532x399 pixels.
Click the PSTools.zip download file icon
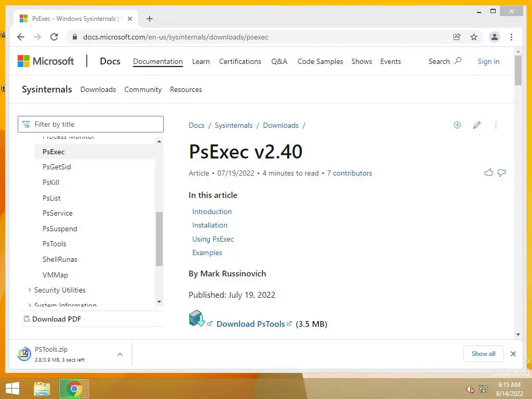pos(24,354)
